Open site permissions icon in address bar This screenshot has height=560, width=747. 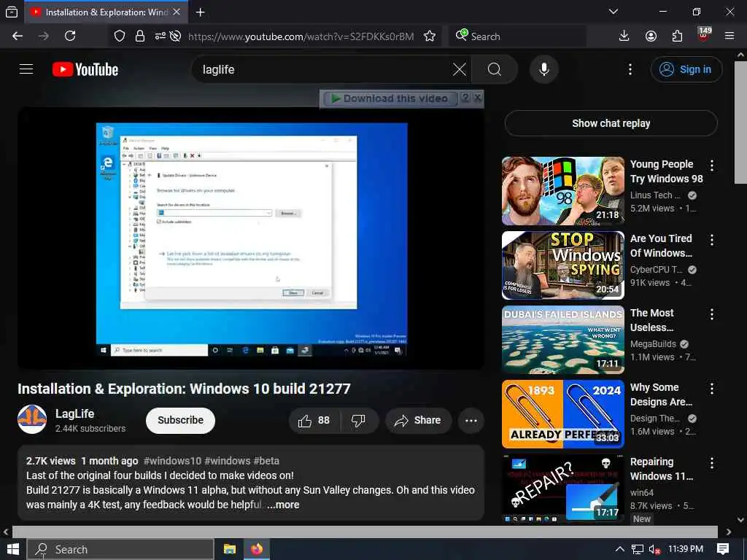(x=160, y=36)
